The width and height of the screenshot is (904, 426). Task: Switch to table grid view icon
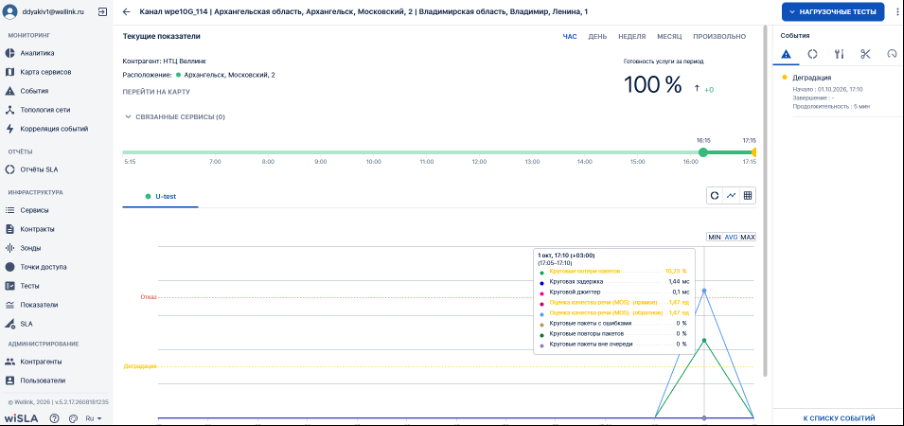click(748, 195)
